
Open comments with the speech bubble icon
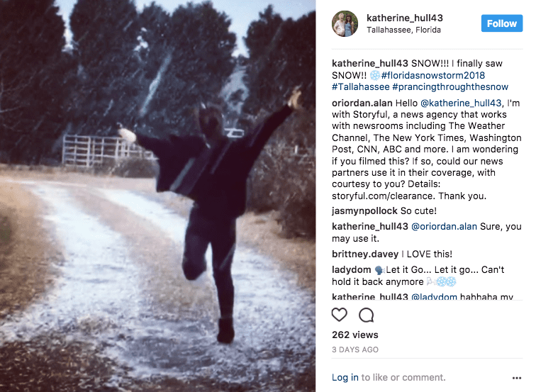[366, 315]
